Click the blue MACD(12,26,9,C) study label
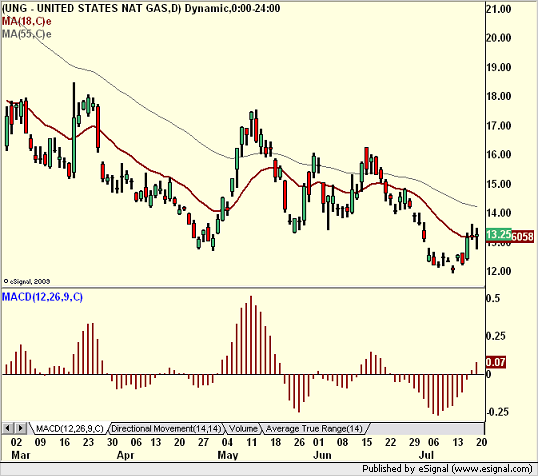Viewport: 538px width, 476px height. coord(43,297)
